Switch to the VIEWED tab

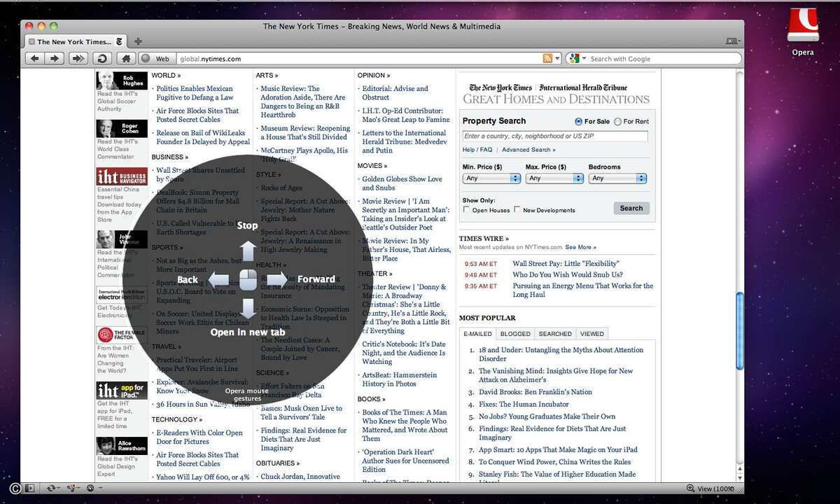(x=592, y=334)
